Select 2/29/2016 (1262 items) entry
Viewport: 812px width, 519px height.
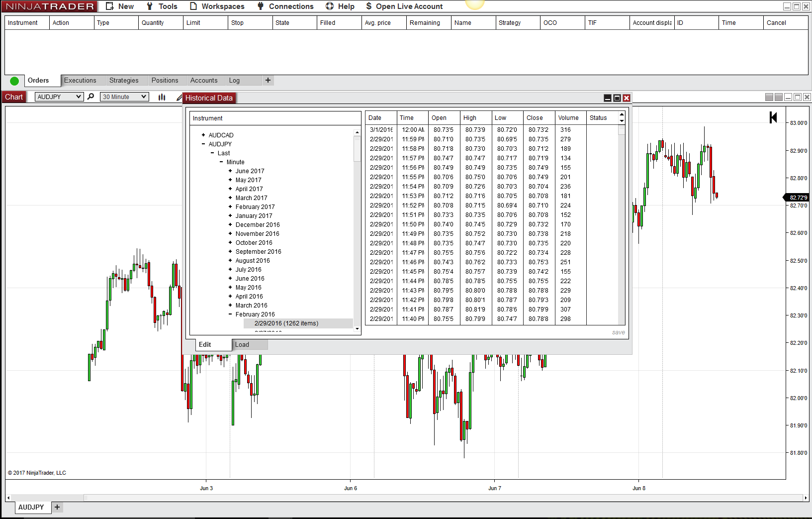tap(298, 323)
